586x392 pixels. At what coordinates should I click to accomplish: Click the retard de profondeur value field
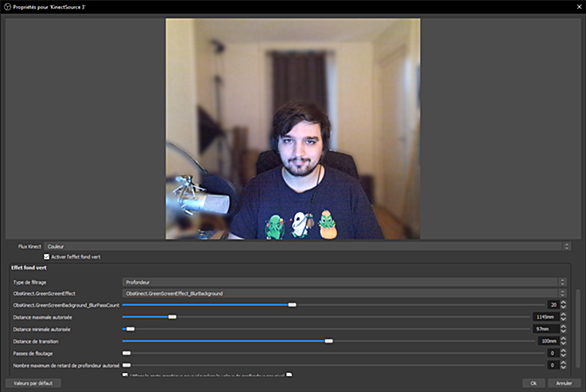553,365
